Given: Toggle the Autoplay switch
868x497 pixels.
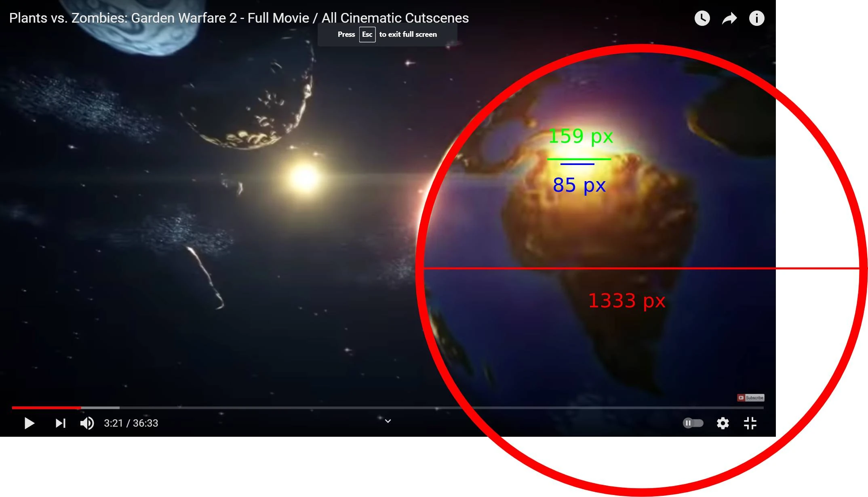Looking at the screenshot, I should coord(693,423).
